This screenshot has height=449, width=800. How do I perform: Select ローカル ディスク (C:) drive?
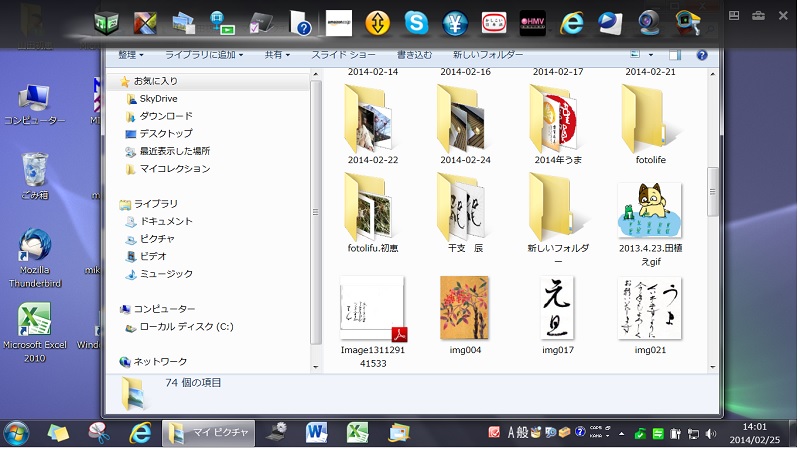pyautogui.click(x=186, y=327)
